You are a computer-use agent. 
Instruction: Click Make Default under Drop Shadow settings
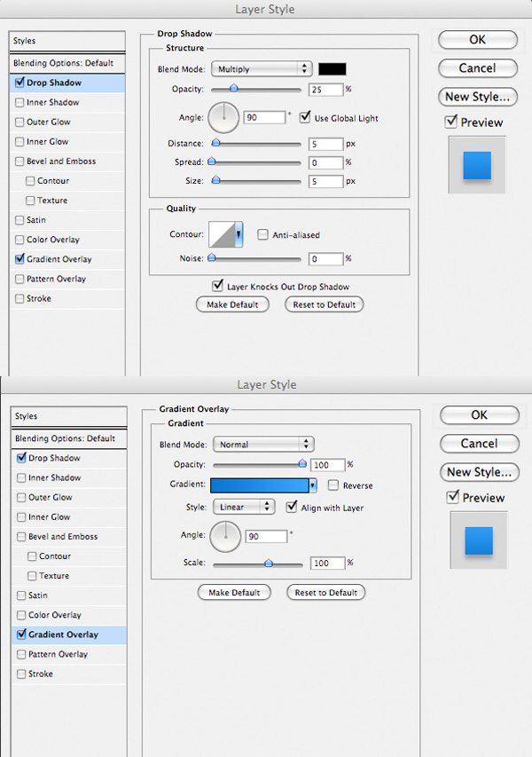[x=232, y=304]
